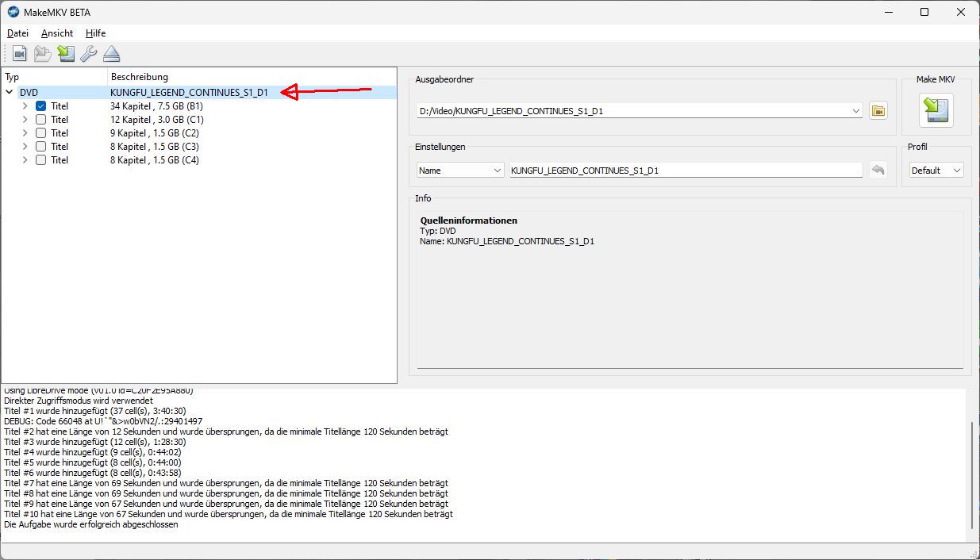Uncheck the 34 Kapitel 7.5 GB title
Screen dimensions: 980x560
[41, 106]
